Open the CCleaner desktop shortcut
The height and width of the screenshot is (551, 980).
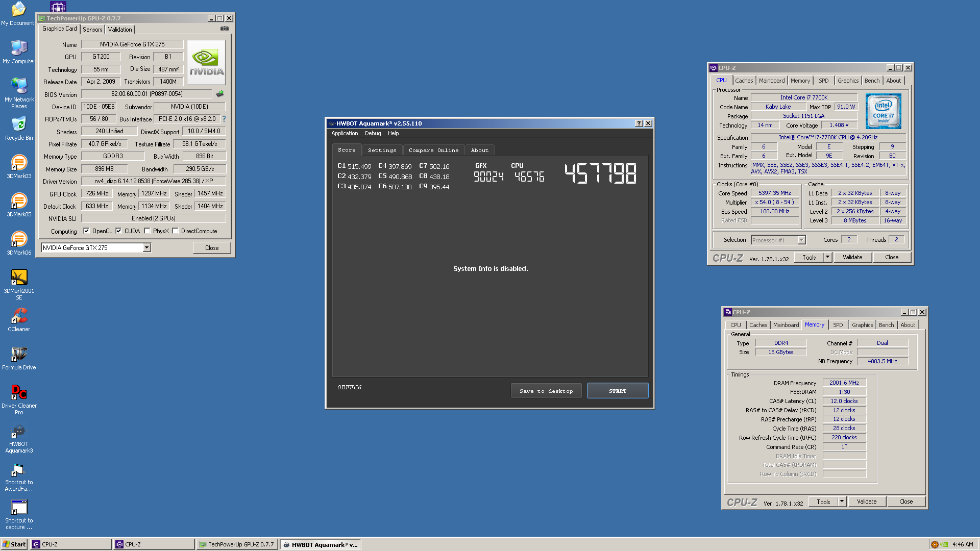pos(19,320)
